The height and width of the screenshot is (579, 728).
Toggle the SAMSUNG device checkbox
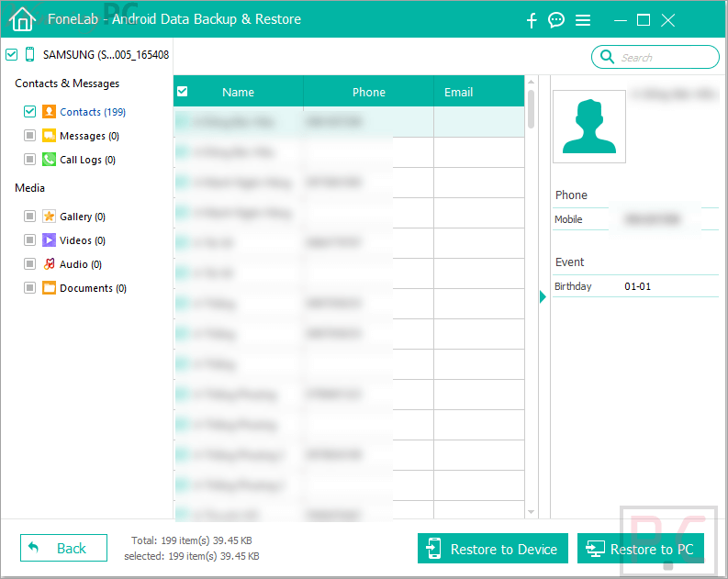click(x=12, y=54)
